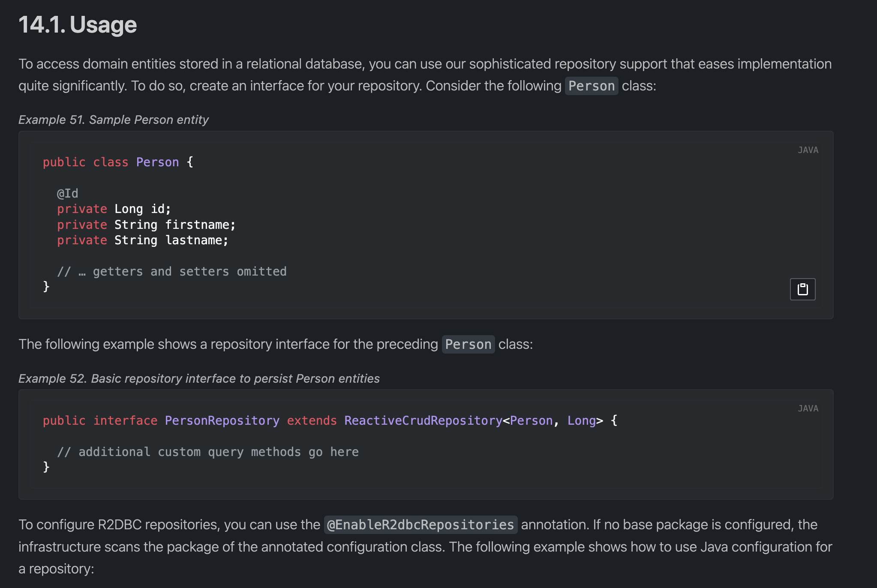
Task: Click the ReactiveCrudRepository type name
Action: click(x=423, y=420)
